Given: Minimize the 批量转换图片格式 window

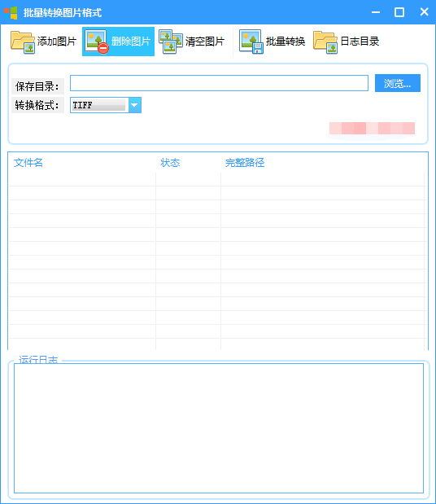Looking at the screenshot, I should (376, 12).
